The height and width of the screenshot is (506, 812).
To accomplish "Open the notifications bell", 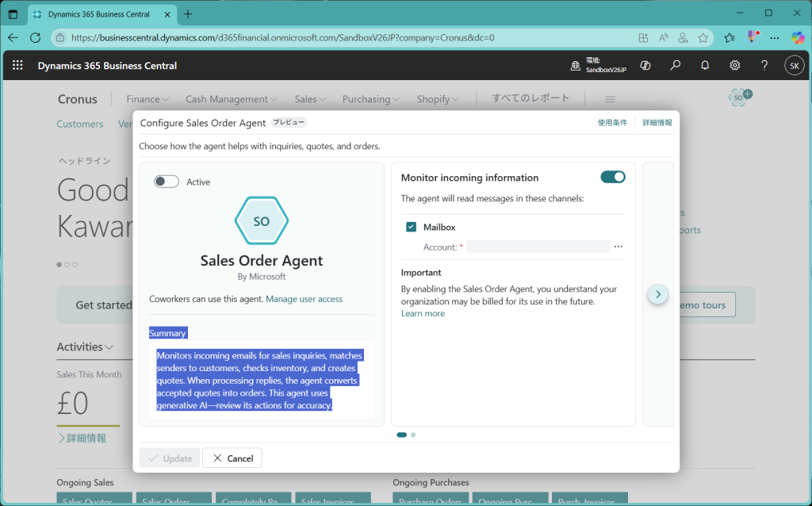I will tap(705, 65).
